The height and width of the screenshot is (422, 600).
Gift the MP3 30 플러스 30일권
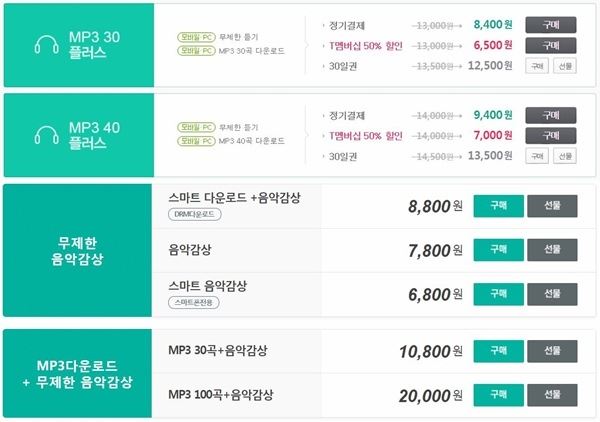coord(565,66)
